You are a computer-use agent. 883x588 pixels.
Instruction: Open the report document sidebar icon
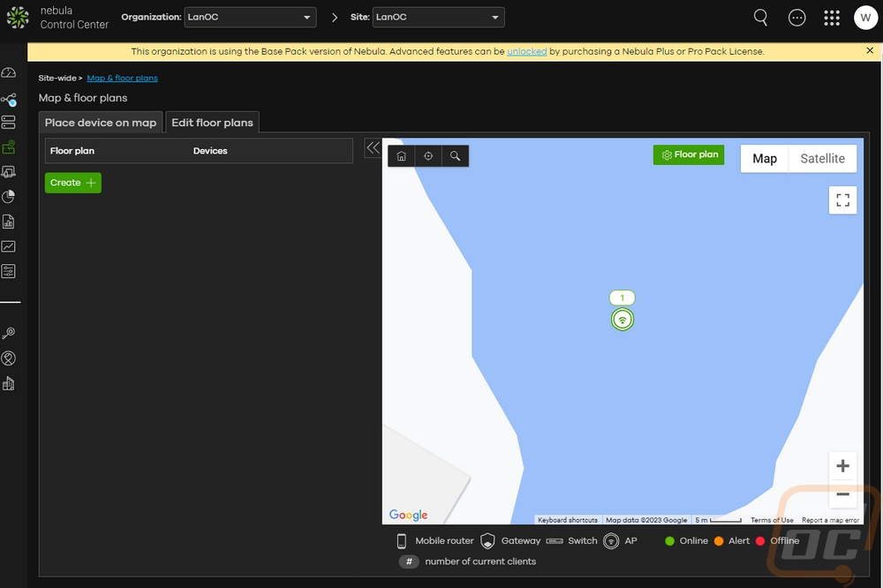[x=9, y=222]
